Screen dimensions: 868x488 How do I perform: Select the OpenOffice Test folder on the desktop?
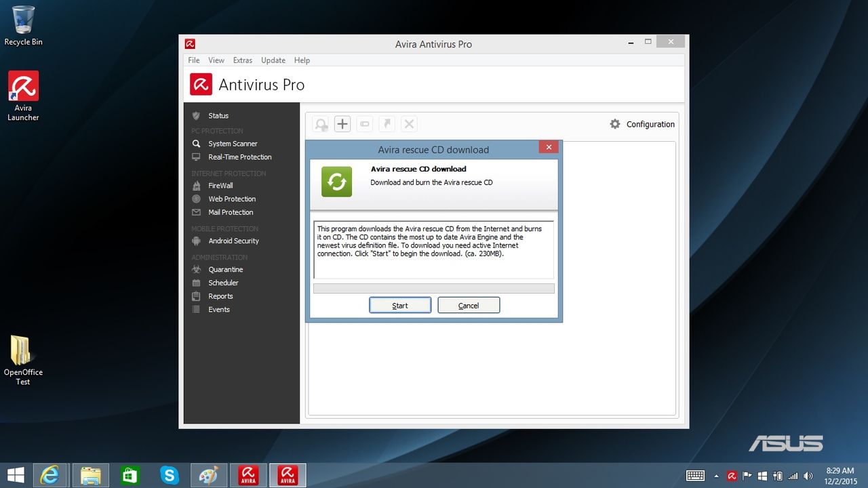coord(23,361)
